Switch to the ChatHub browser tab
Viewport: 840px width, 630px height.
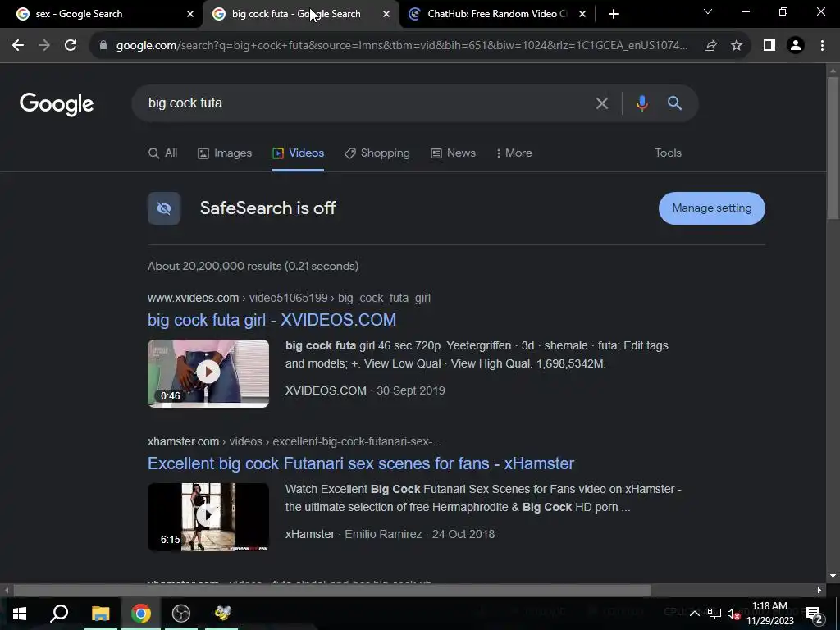[496, 14]
